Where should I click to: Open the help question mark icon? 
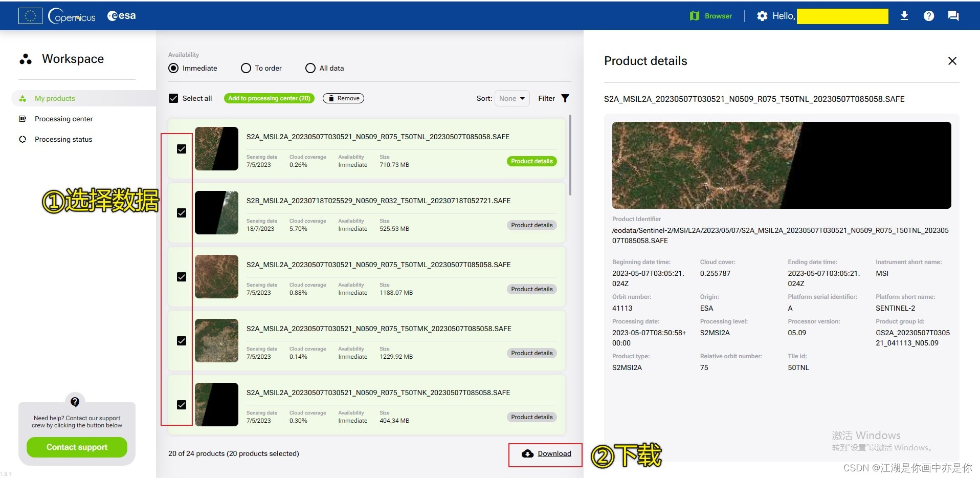coord(929,16)
